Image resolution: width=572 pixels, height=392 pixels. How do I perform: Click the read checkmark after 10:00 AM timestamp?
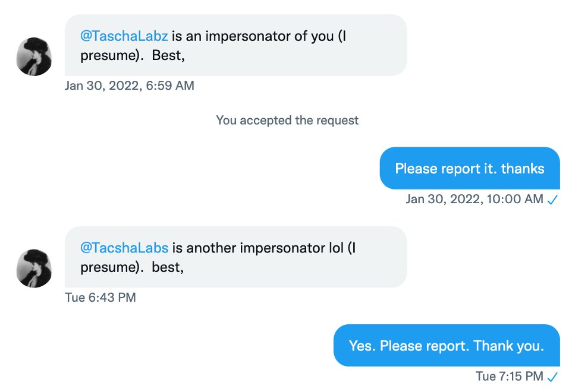[x=552, y=200]
